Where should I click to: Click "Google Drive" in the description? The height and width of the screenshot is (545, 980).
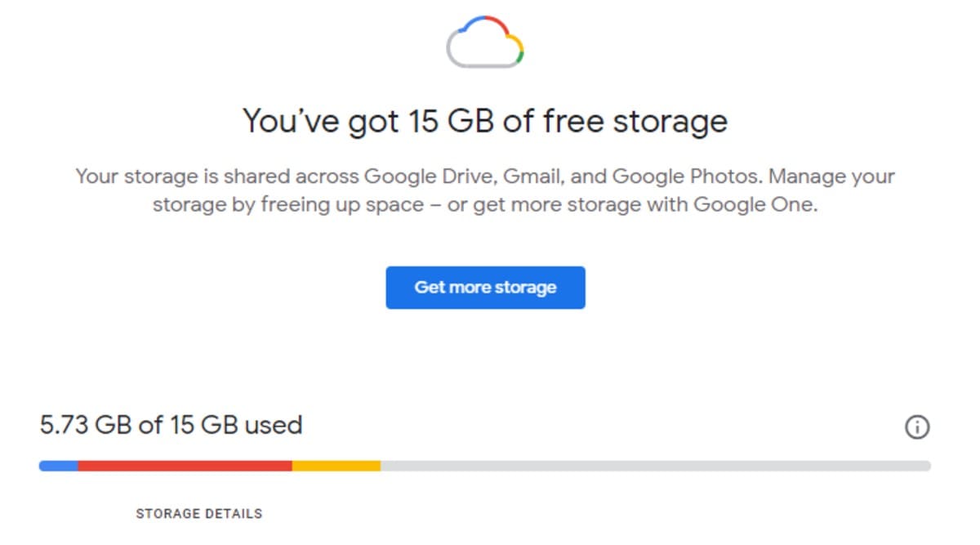coord(428,176)
